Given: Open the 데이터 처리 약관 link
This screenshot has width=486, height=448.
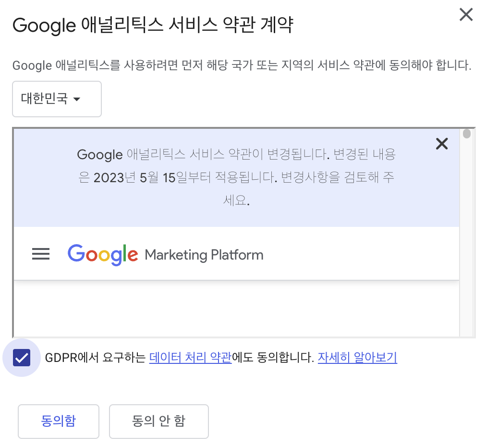Looking at the screenshot, I should (x=190, y=358).
